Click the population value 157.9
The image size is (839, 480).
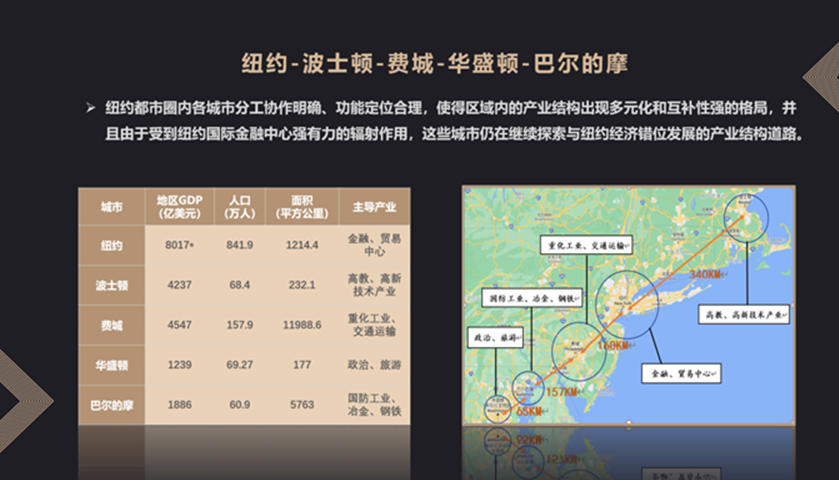pos(240,325)
